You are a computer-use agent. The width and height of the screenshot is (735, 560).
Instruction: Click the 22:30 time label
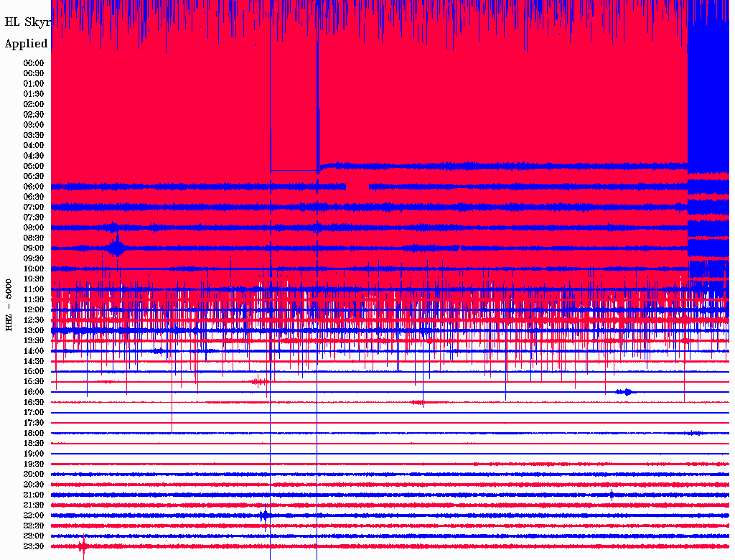(x=34, y=526)
